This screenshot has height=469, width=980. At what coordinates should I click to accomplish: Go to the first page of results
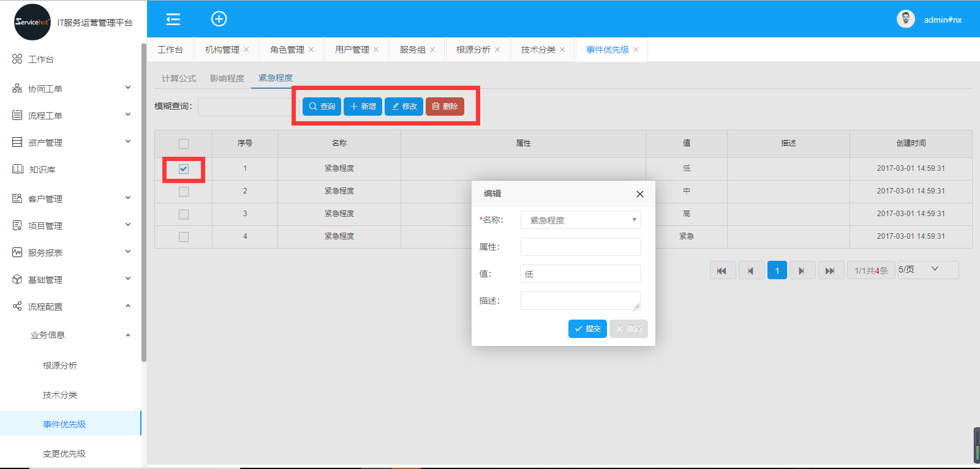click(x=722, y=271)
